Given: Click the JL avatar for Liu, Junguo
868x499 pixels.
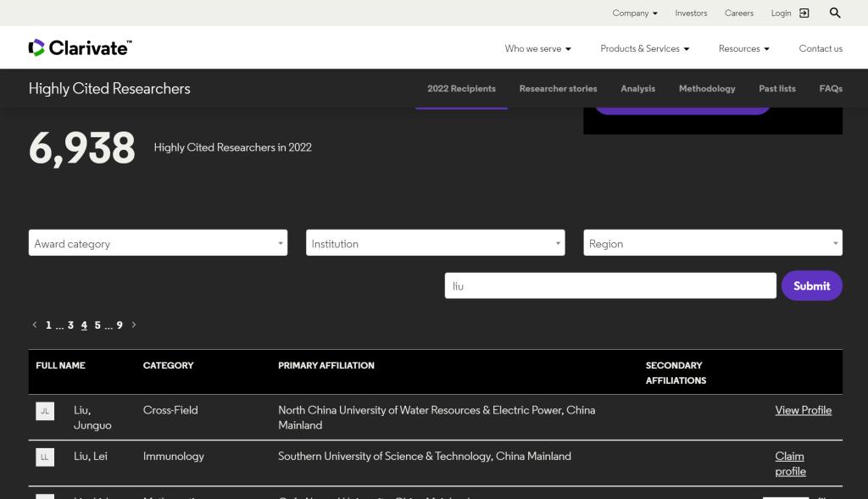Looking at the screenshot, I should [45, 411].
